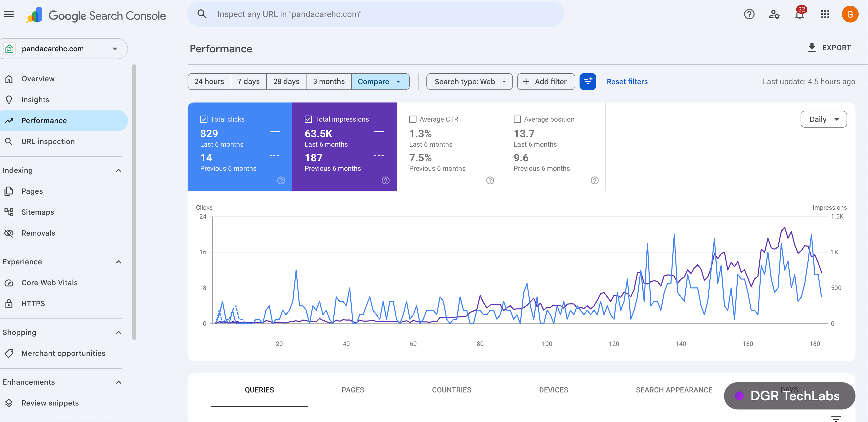Switch to the SEARCH APPEARANCE tab
The height and width of the screenshot is (422, 868).
[x=674, y=390]
